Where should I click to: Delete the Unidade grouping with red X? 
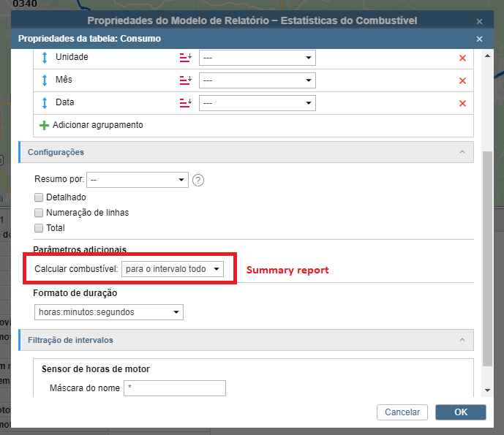(x=462, y=58)
